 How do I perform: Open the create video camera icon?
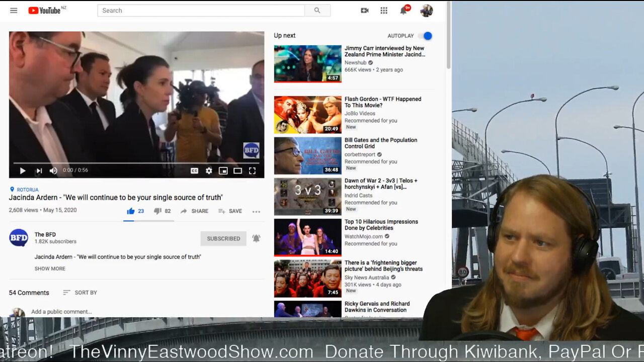click(x=365, y=11)
